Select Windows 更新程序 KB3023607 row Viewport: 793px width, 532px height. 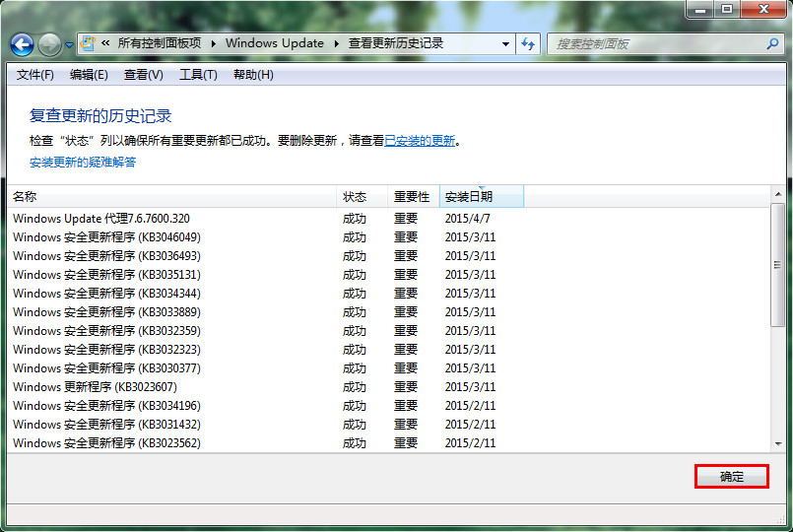click(388, 387)
